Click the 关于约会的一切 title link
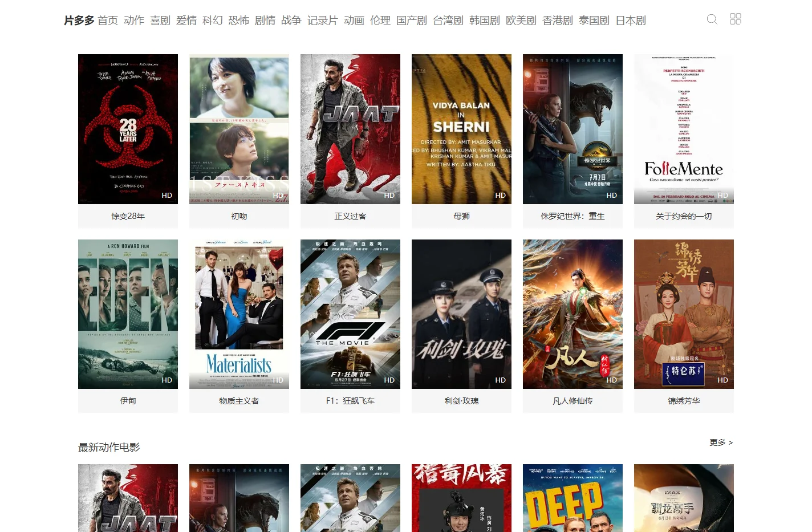 click(684, 216)
